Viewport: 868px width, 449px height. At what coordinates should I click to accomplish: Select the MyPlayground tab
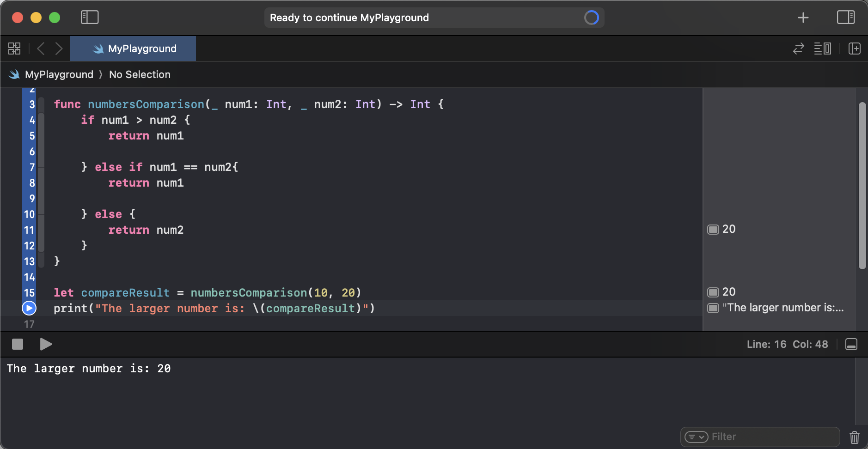click(133, 49)
